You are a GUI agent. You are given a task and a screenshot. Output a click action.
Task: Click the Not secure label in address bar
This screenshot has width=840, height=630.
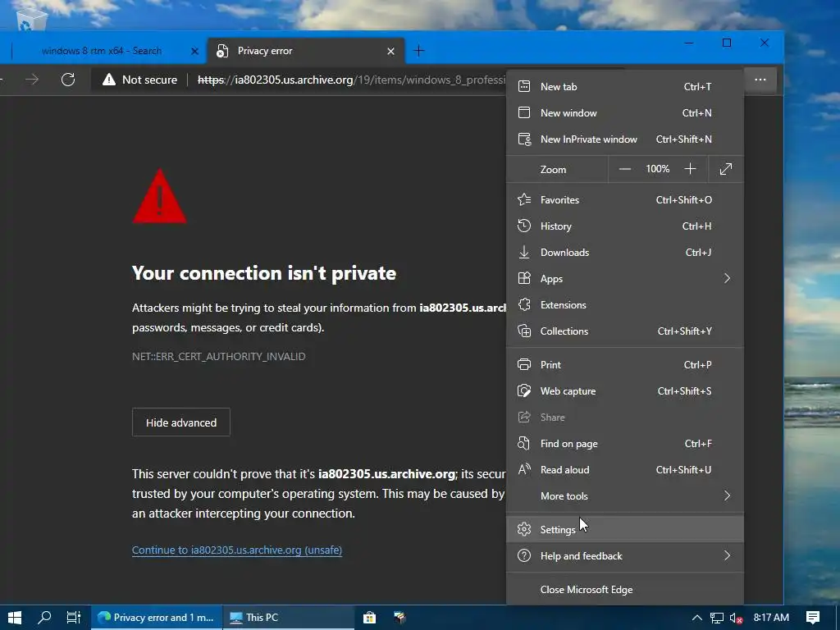[x=149, y=80]
